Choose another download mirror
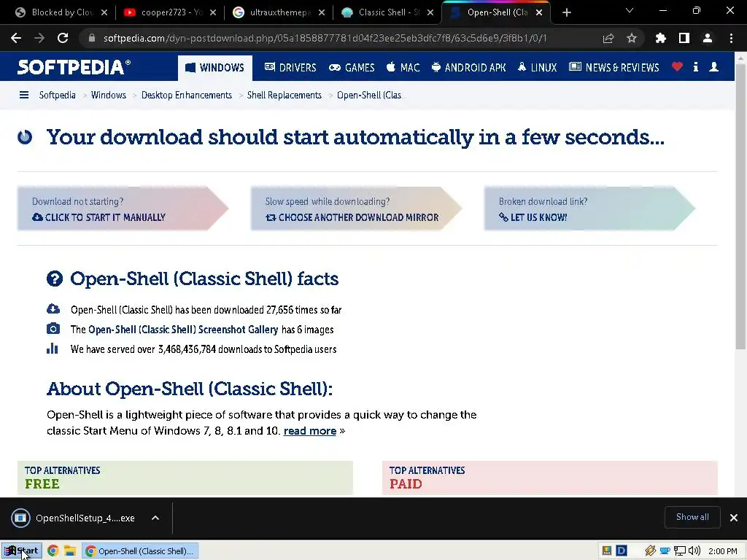 tap(356, 209)
